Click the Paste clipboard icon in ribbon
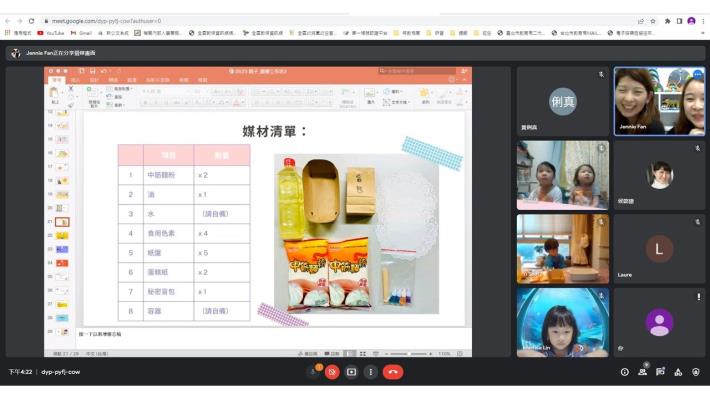Image resolution: width=710 pixels, height=399 pixels. 54,92
